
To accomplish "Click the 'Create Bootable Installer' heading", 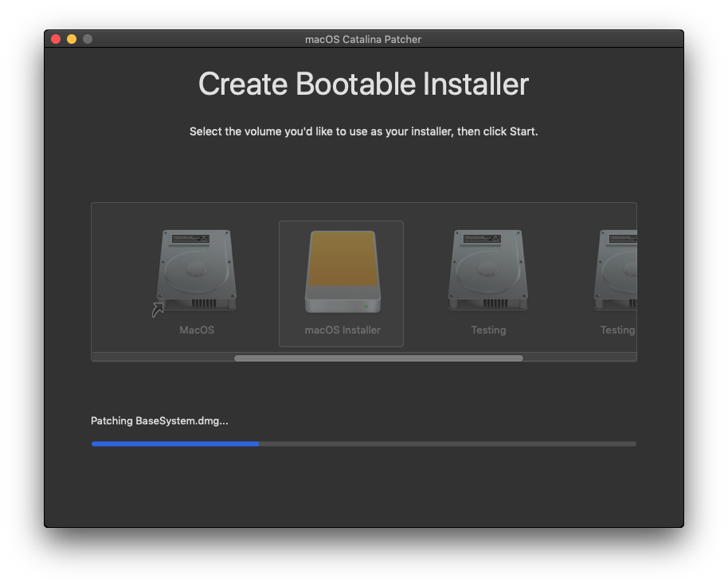I will coord(363,84).
